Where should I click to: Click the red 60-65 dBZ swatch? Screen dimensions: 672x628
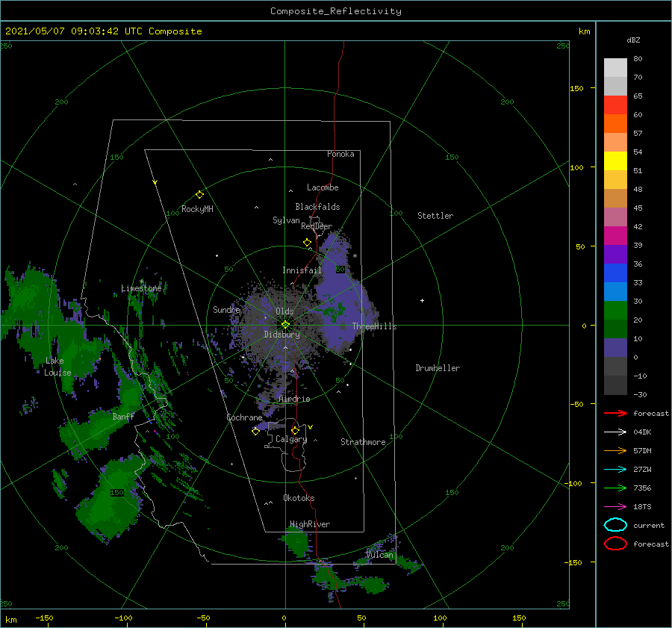click(x=615, y=105)
